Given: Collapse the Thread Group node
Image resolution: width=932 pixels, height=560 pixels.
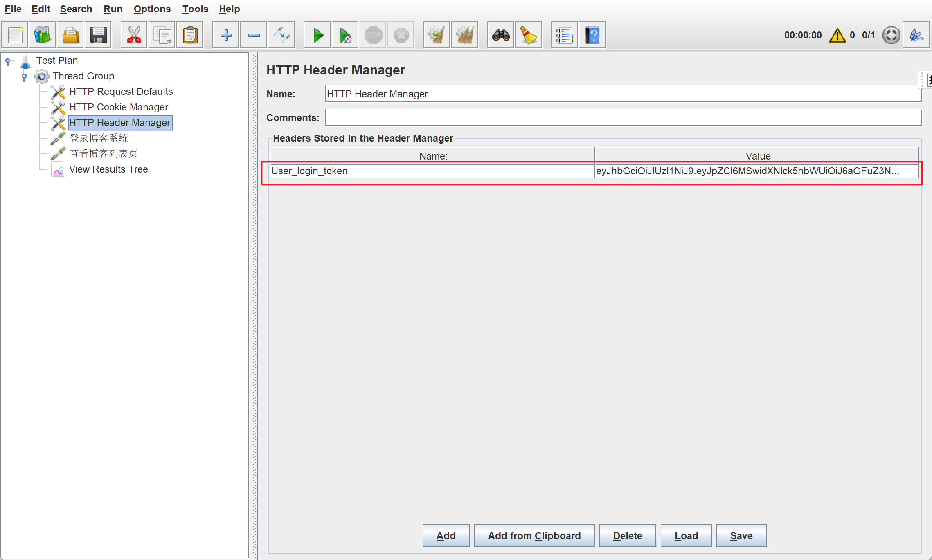Looking at the screenshot, I should (x=24, y=76).
